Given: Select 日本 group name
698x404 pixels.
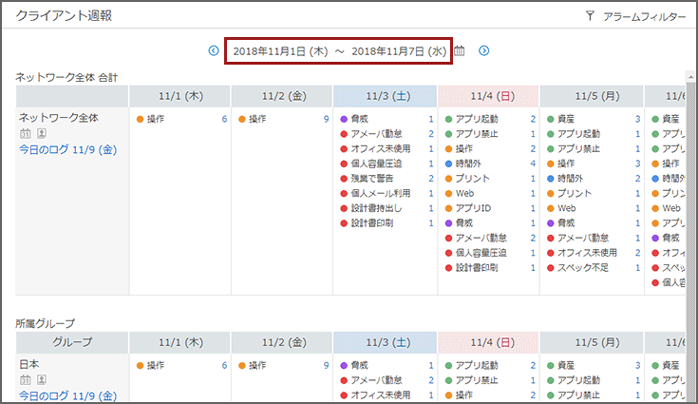Looking at the screenshot, I should 29,364.
